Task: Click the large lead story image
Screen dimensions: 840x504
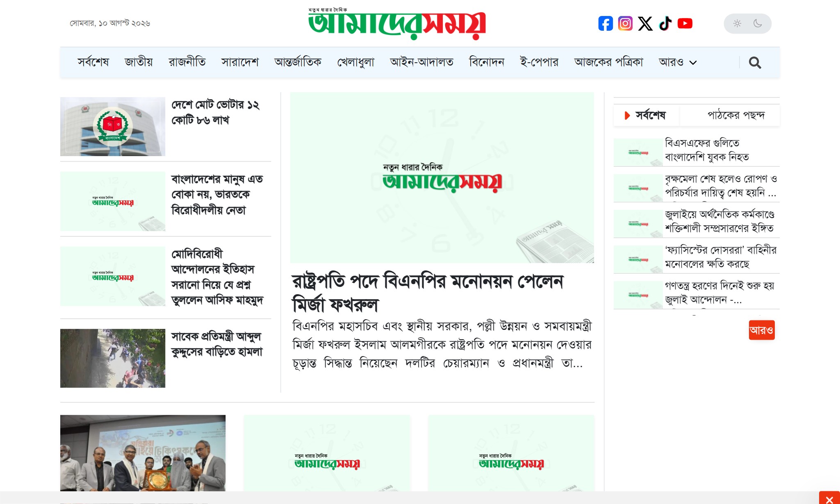Action: coord(442,177)
